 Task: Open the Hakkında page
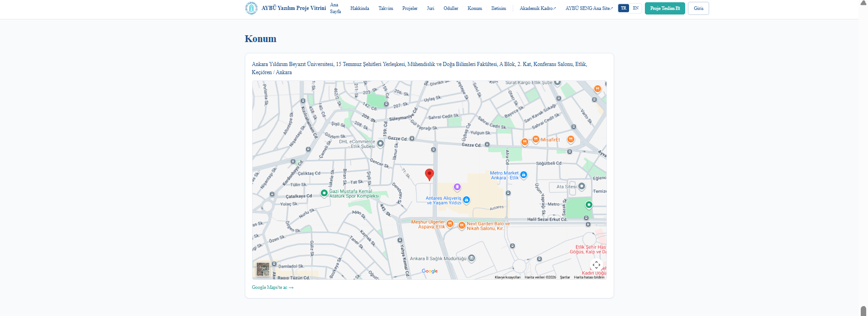point(360,8)
